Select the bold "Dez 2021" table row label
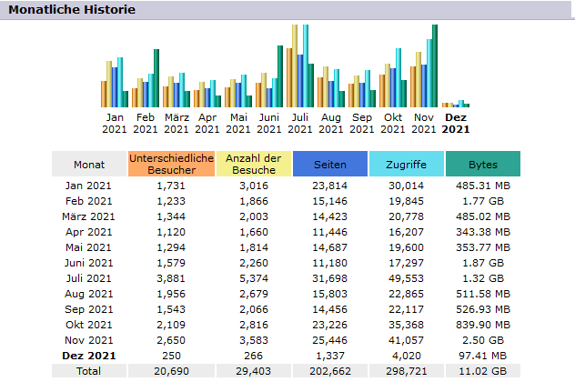 tap(89, 355)
